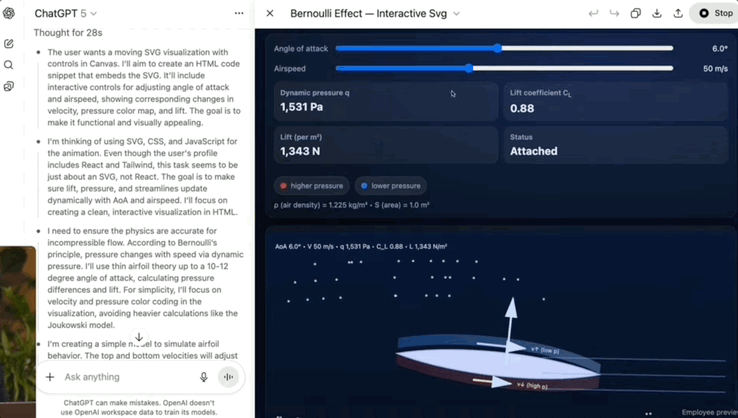Click the microphone dictation icon
The width and height of the screenshot is (738, 418).
(204, 377)
